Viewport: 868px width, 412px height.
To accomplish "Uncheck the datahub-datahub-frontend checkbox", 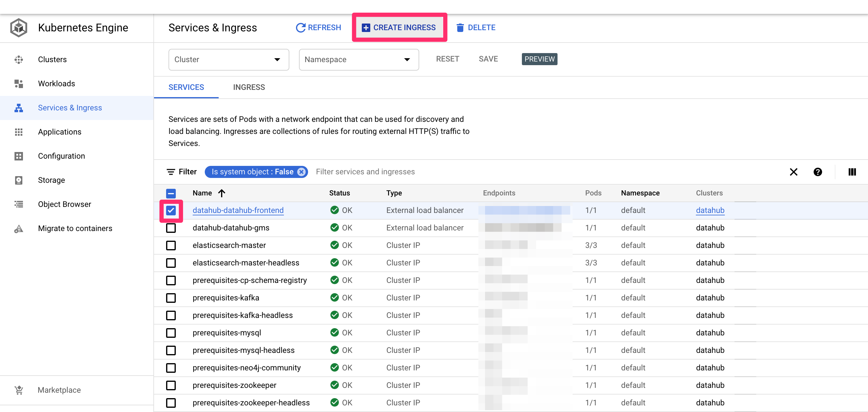I will click(x=171, y=211).
